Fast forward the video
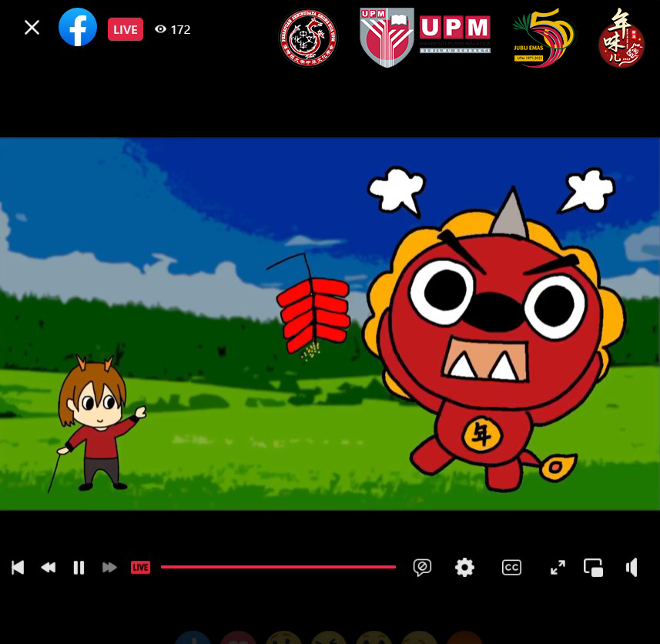This screenshot has height=644, width=660. click(x=109, y=568)
